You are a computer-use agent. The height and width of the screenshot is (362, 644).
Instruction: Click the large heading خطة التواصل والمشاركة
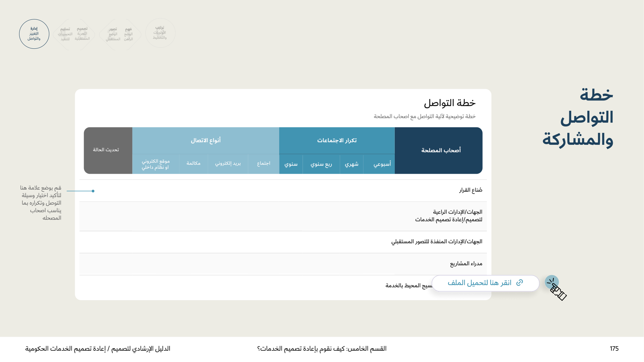pos(578,117)
